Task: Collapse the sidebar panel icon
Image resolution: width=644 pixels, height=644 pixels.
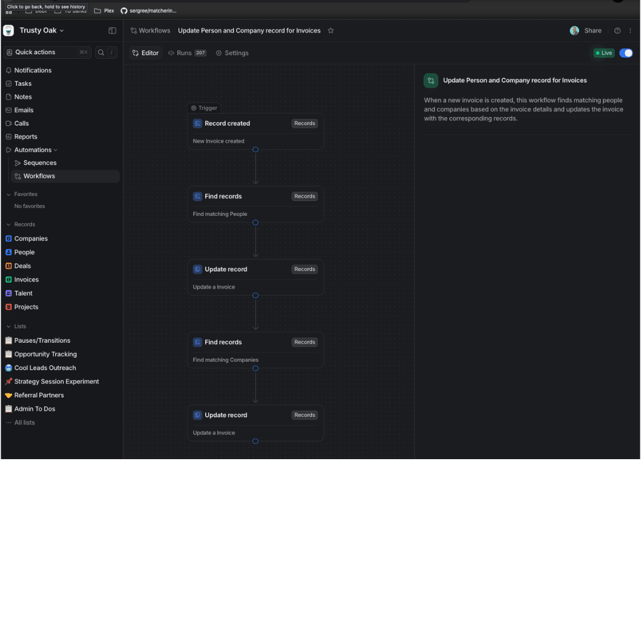Action: tap(113, 31)
